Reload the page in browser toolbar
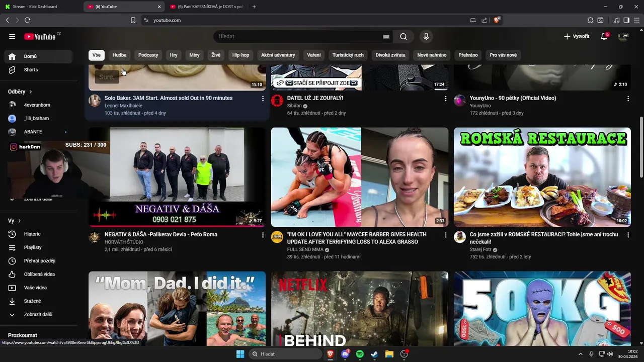The width and height of the screenshot is (644, 362). [27, 20]
